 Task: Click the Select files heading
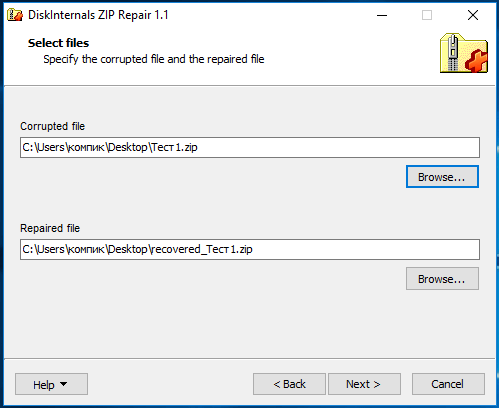click(58, 43)
